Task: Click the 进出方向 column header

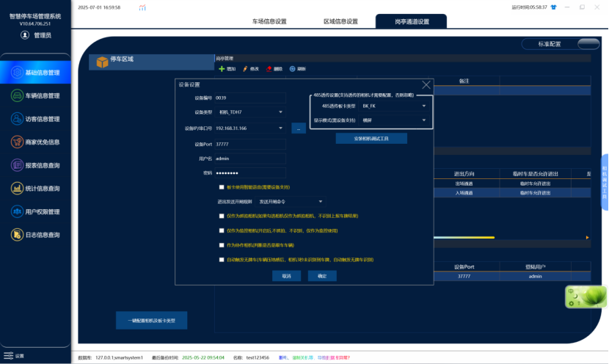Action: pyautogui.click(x=464, y=174)
